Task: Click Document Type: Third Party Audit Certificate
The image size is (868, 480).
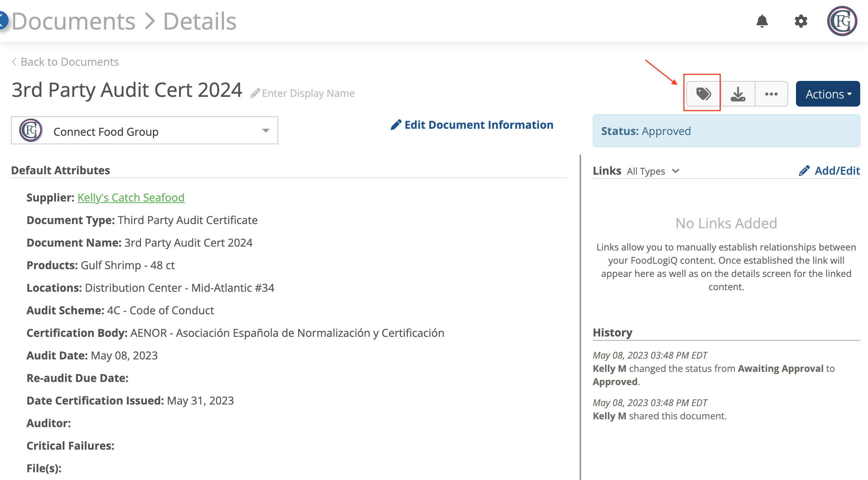Action: [142, 220]
